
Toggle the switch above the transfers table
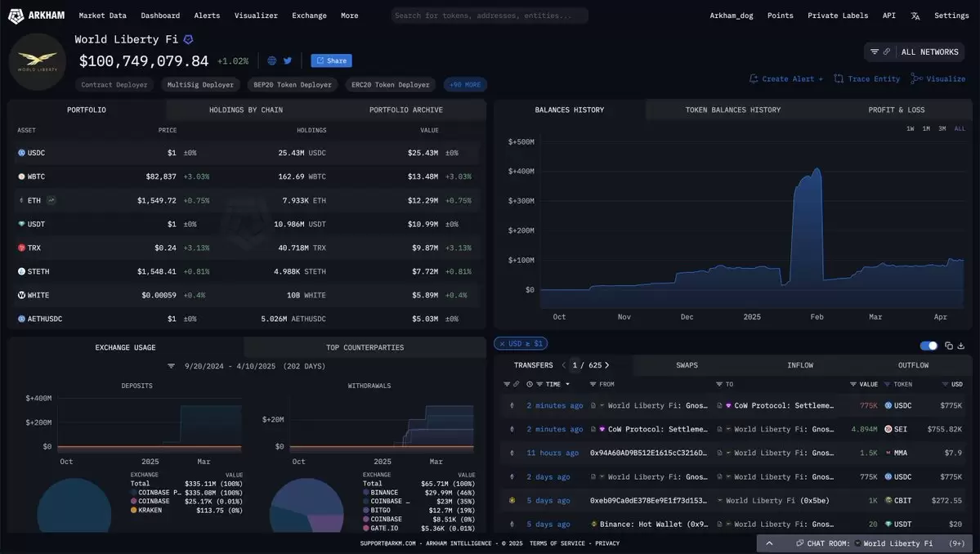coord(929,346)
